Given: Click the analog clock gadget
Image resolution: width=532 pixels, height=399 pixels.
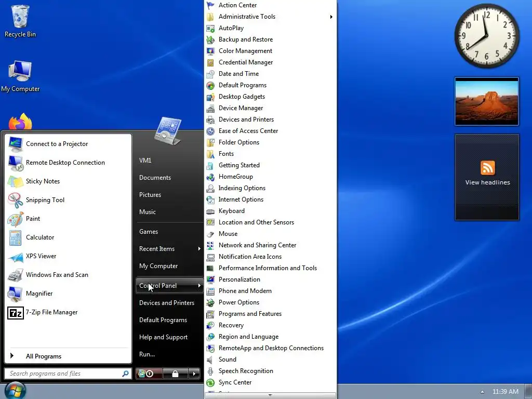Looking at the screenshot, I should [x=487, y=35].
